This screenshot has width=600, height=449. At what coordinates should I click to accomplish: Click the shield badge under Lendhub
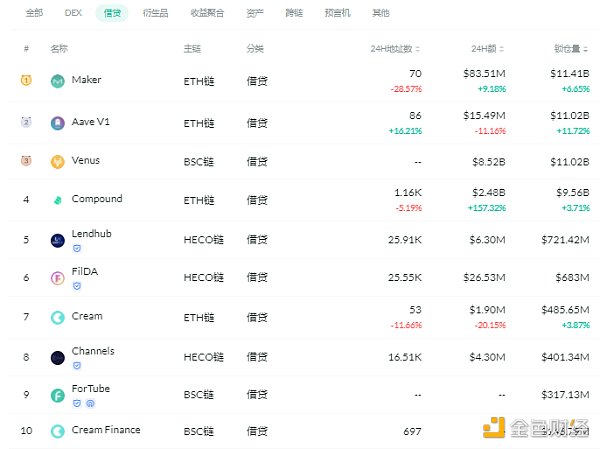click(x=77, y=248)
